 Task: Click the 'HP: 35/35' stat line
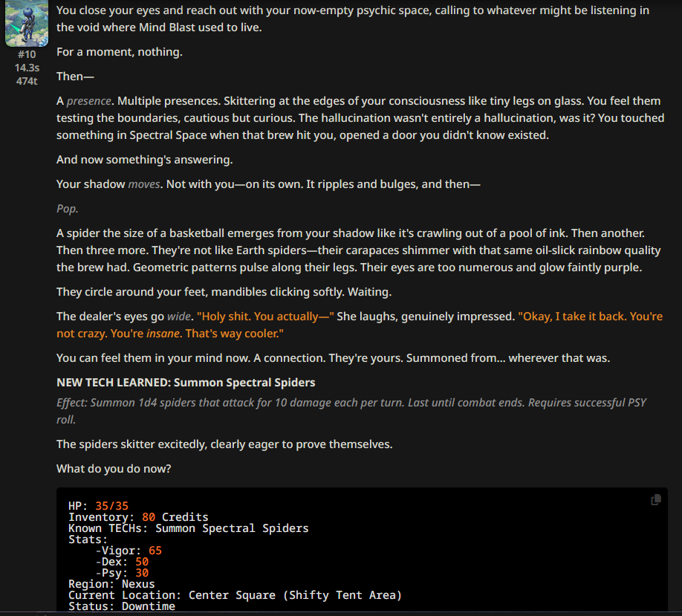pyautogui.click(x=98, y=506)
